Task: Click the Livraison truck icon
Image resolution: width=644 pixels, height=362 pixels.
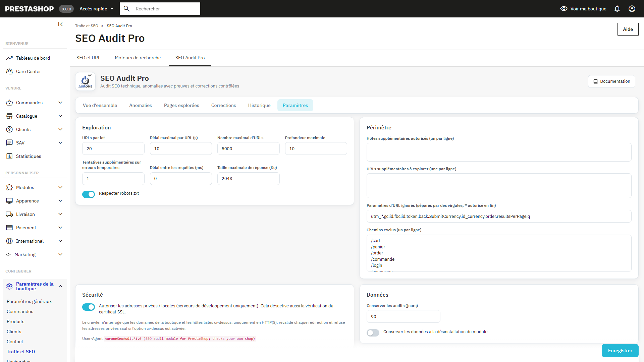Action: [x=9, y=214]
